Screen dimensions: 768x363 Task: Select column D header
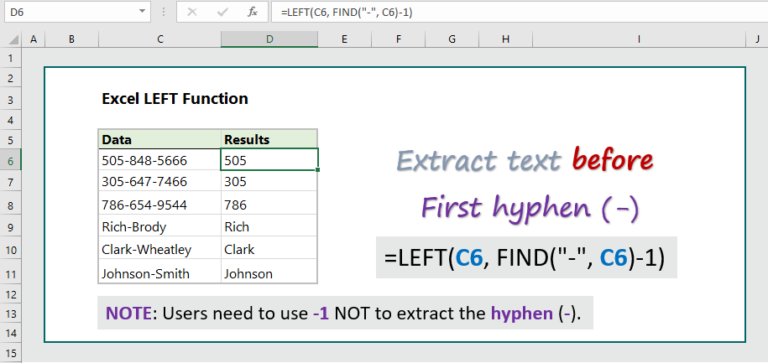[269, 40]
